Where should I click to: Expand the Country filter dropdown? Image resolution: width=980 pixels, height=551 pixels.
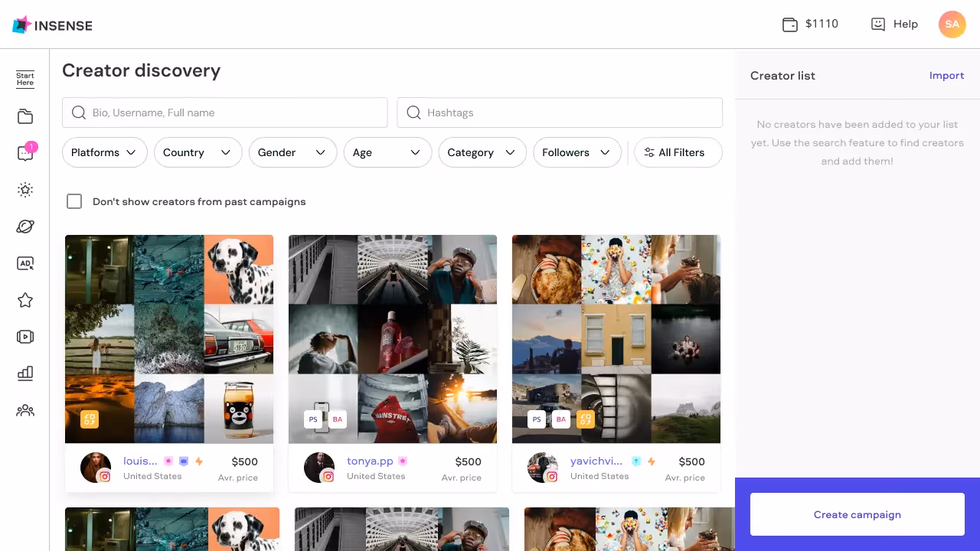click(198, 152)
